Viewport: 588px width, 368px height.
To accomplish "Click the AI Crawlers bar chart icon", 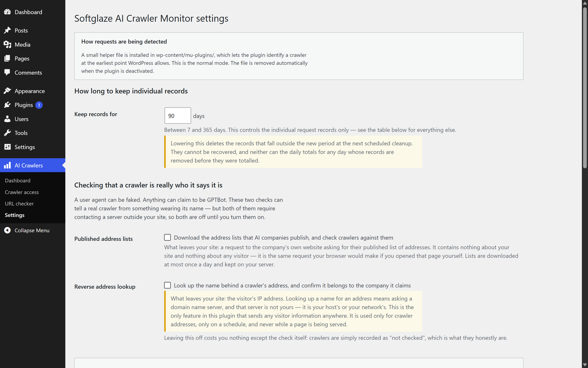I will coord(7,165).
